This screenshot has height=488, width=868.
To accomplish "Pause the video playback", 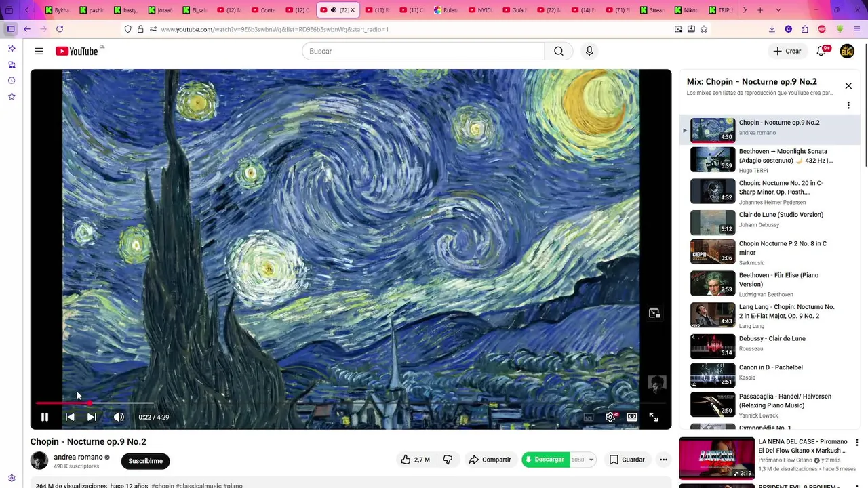I will (45, 417).
